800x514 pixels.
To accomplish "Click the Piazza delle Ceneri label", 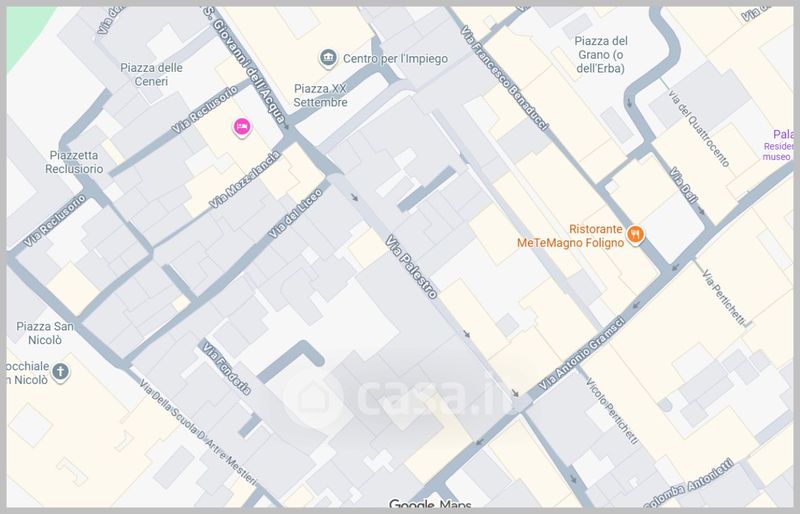I will pos(151,75).
